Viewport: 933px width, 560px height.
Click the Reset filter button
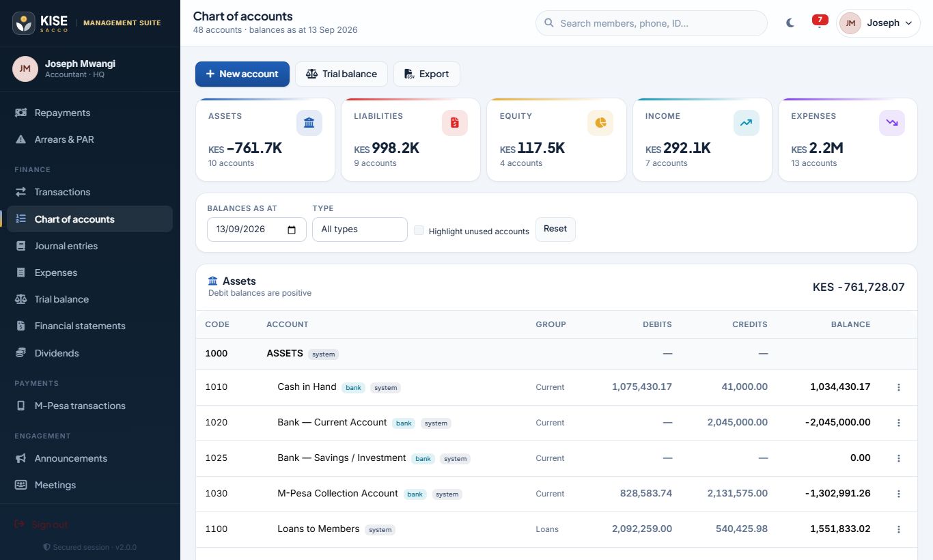click(x=555, y=229)
